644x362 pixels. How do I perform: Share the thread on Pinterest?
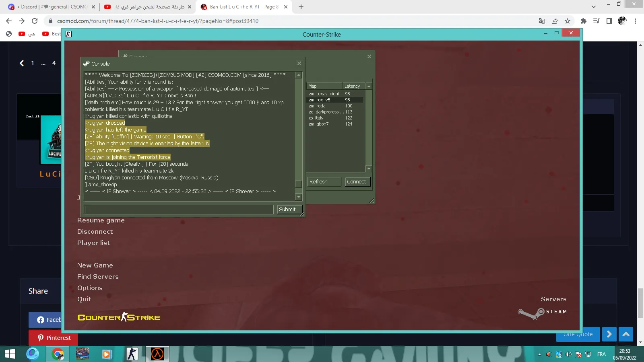[54, 338]
